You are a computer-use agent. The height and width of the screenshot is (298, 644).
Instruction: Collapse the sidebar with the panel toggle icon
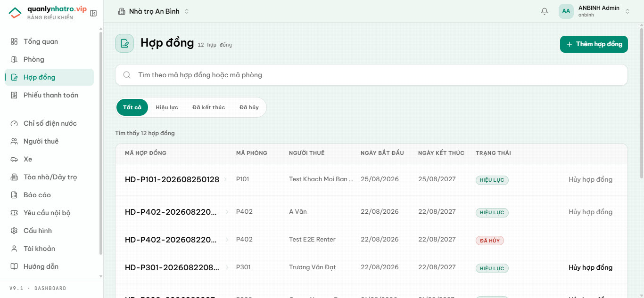click(x=93, y=13)
